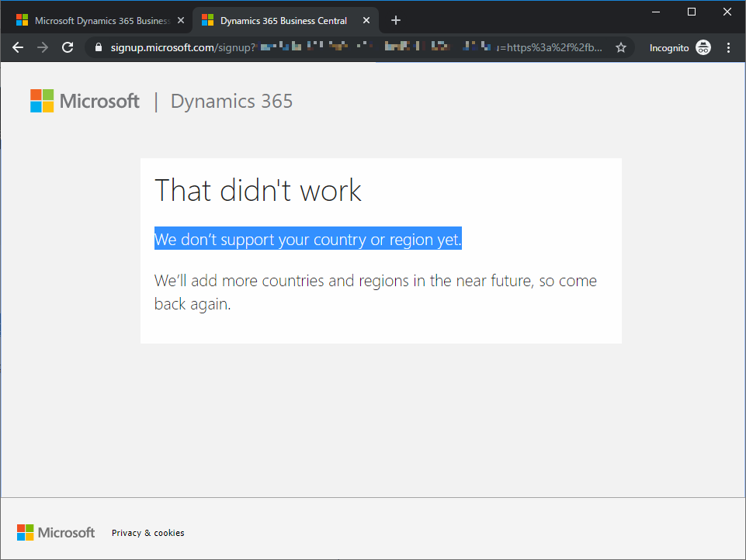The image size is (746, 560).
Task: Click the Microsoft logo in page header
Action: (85, 101)
